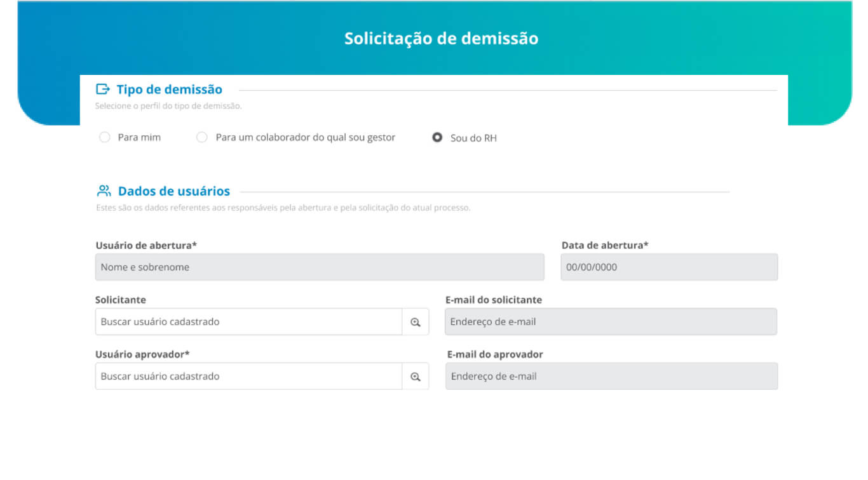Click the E-mail do aprovador field
The width and height of the screenshot is (868, 480).
[x=611, y=377]
